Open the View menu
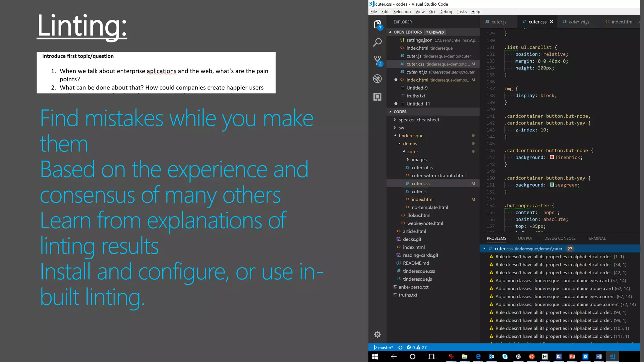 (420, 12)
